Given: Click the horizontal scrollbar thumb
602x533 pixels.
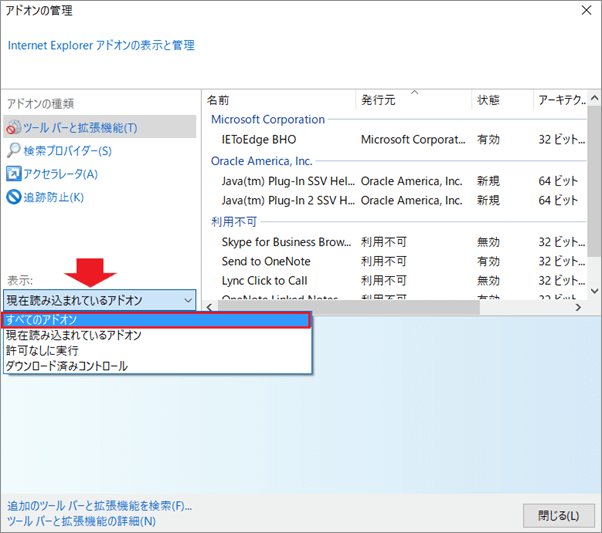Looking at the screenshot, I should [x=349, y=307].
